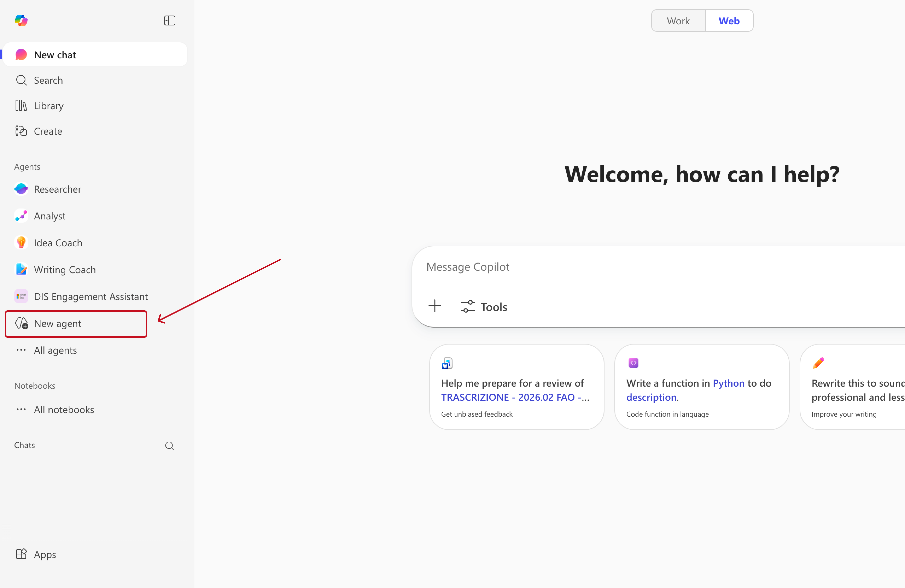Image resolution: width=905 pixels, height=588 pixels.
Task: Open the Apps section in the sidebar
Action: 45,554
